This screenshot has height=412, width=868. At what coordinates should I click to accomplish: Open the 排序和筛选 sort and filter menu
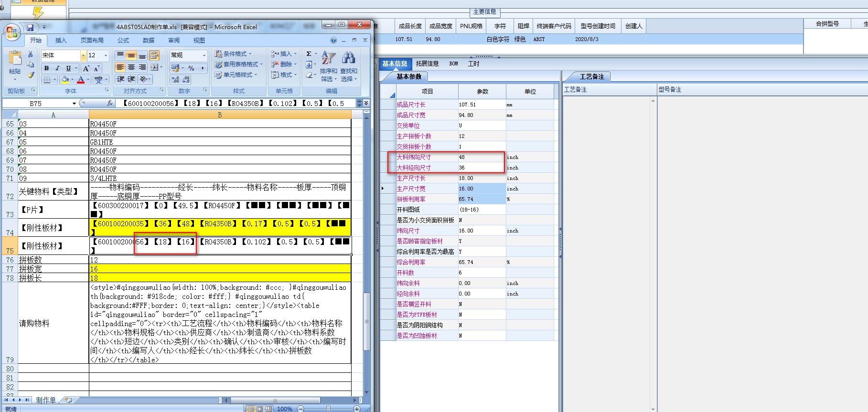coord(328,66)
